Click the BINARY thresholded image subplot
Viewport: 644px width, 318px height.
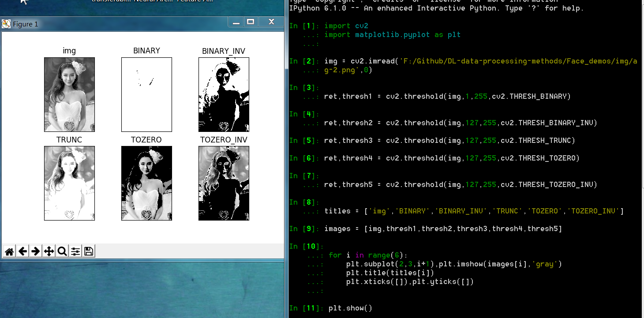coord(146,94)
